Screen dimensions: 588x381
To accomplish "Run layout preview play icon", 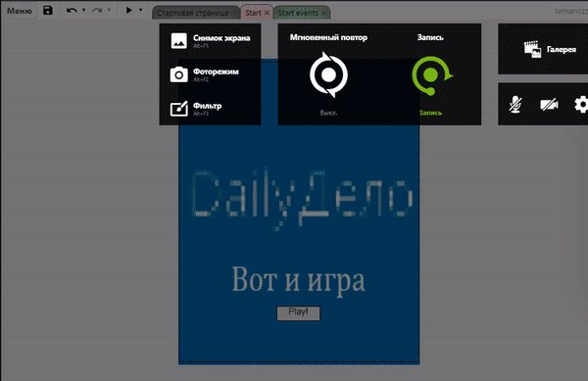I will 129,10.
